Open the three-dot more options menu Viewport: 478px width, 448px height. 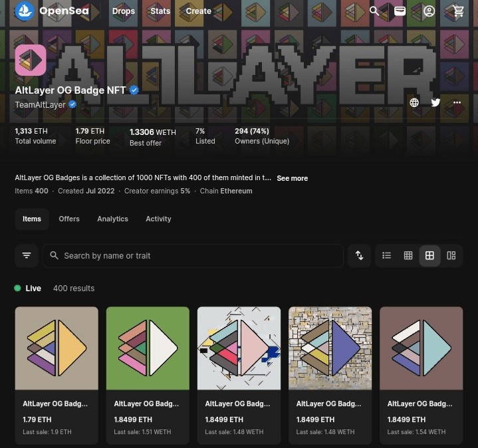457,103
